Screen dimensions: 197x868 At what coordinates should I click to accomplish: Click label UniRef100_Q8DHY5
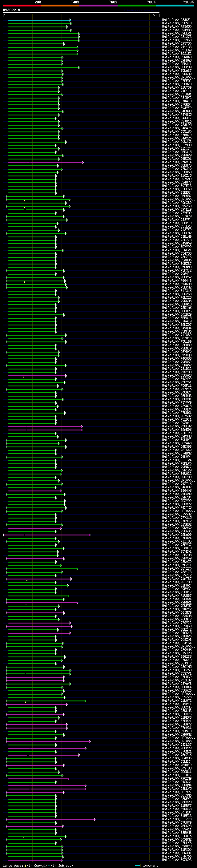click(177, 166)
